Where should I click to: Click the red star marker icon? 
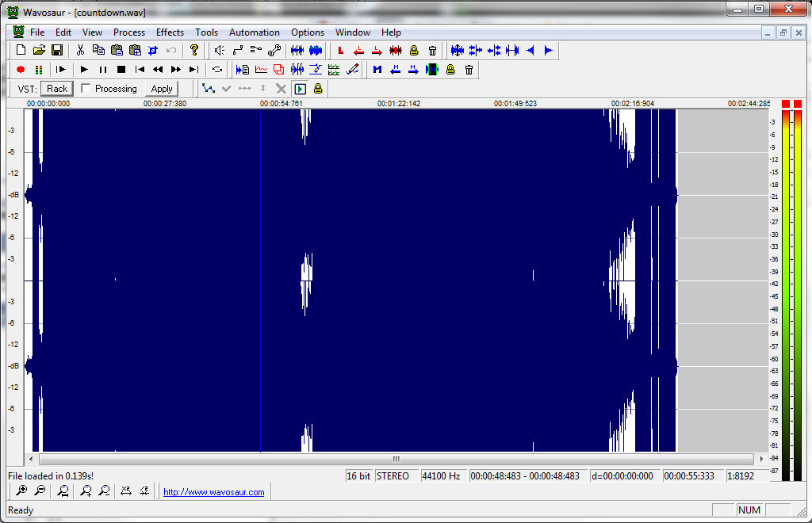pyautogui.click(x=396, y=50)
